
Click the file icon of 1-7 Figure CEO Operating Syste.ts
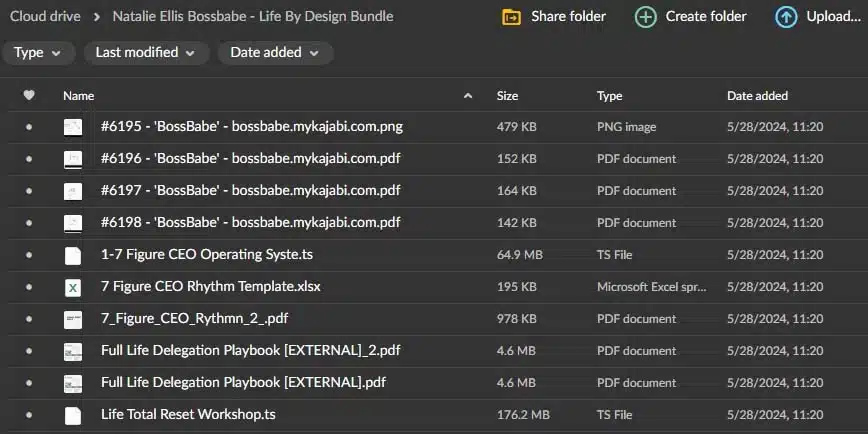coord(73,256)
